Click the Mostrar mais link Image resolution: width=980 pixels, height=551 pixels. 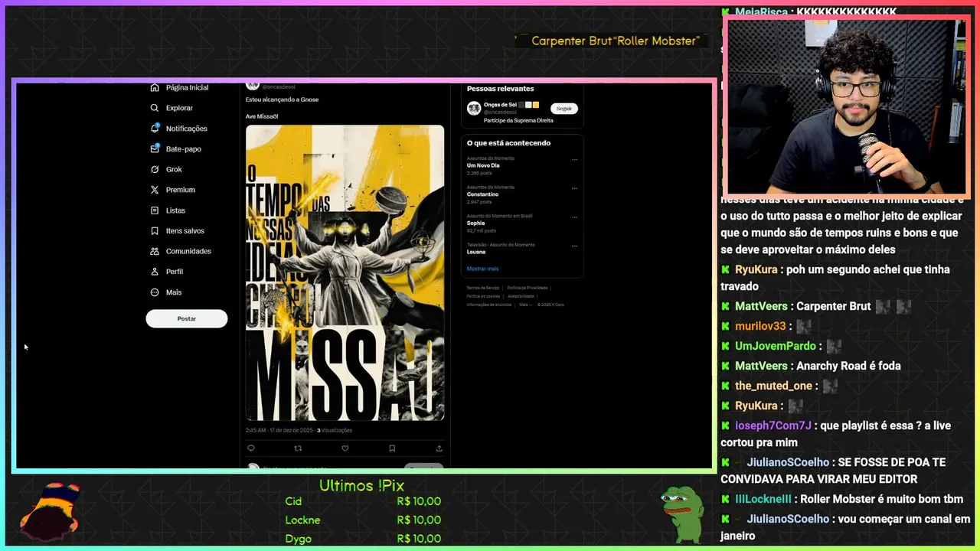click(x=482, y=269)
